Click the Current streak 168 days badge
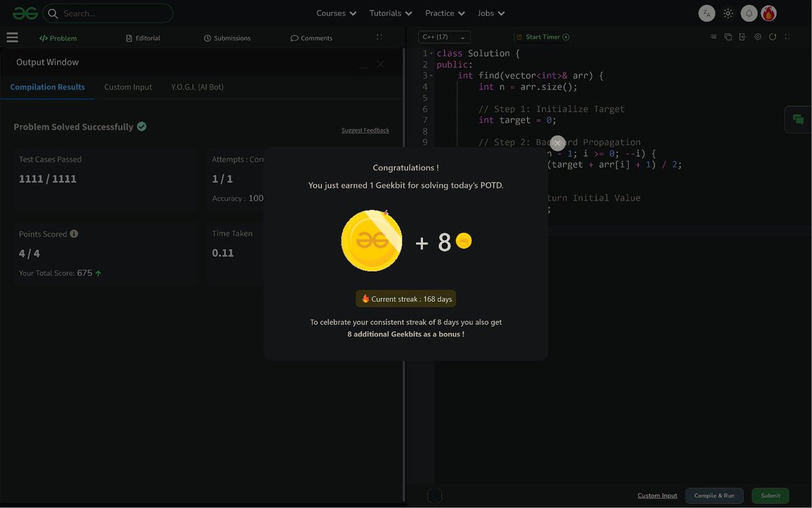The image size is (812, 508). point(406,299)
